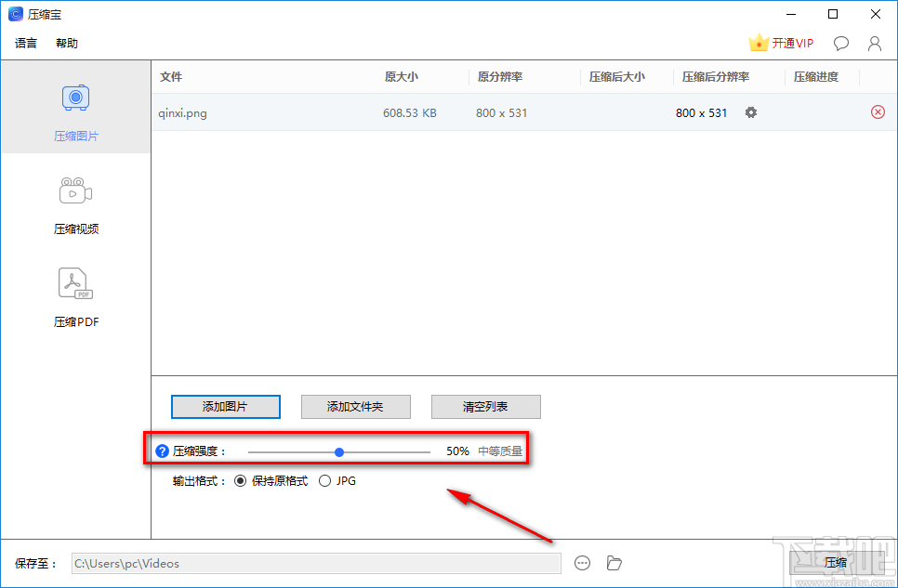Image resolution: width=898 pixels, height=588 pixels.
Task: Remove qinxi.png from the list
Action: 878,111
